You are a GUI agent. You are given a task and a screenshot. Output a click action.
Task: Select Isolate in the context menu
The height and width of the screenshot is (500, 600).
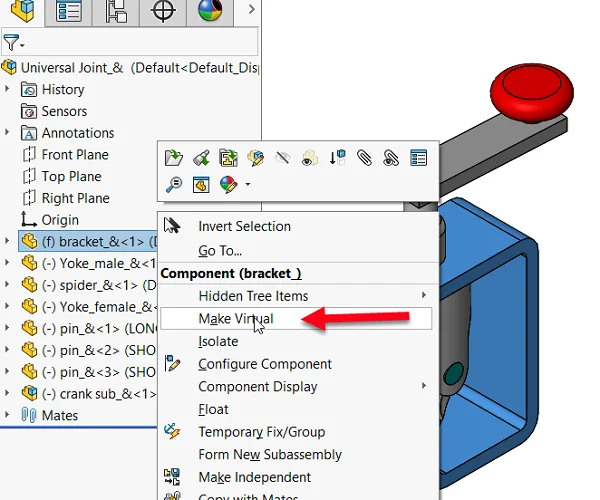pos(218,341)
